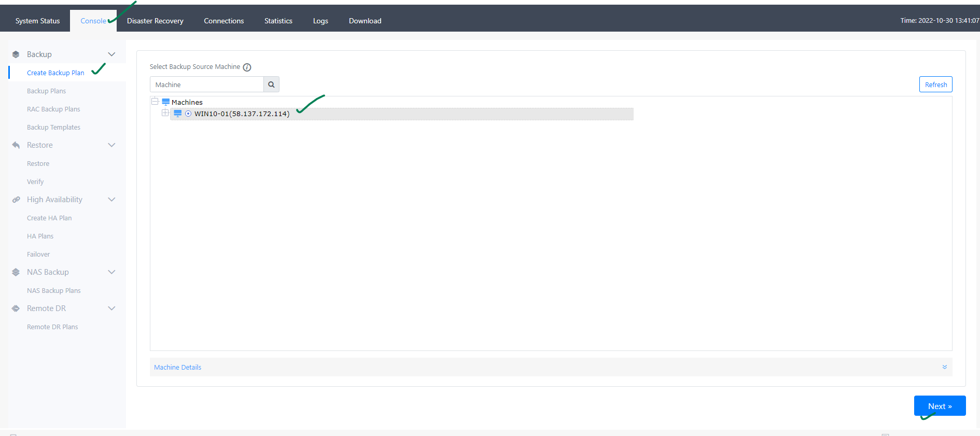Expand the WIN10-01 tree node

tap(165, 113)
